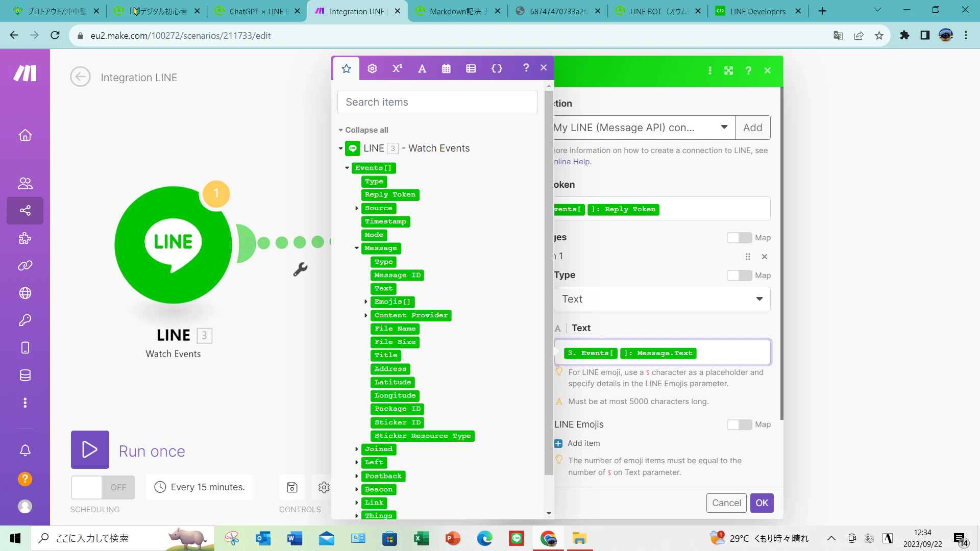Open the Devices phone icon in sidebar
980x551 pixels.
[25, 348]
